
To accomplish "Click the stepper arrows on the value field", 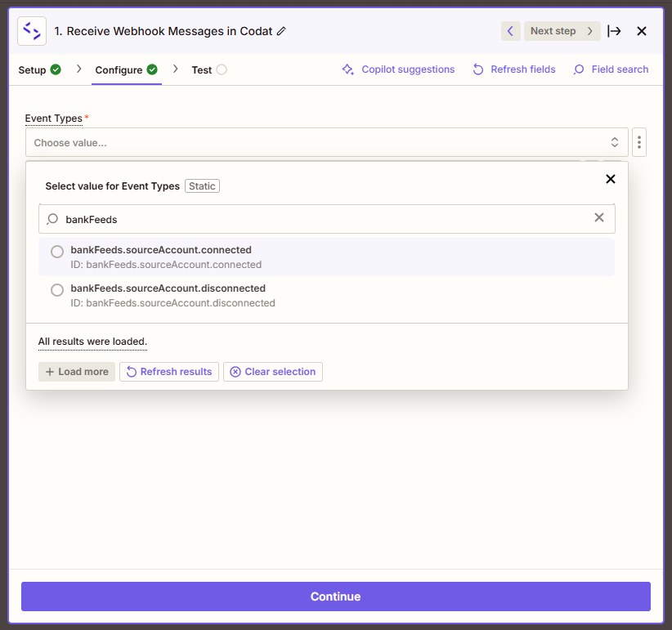I will (614, 141).
